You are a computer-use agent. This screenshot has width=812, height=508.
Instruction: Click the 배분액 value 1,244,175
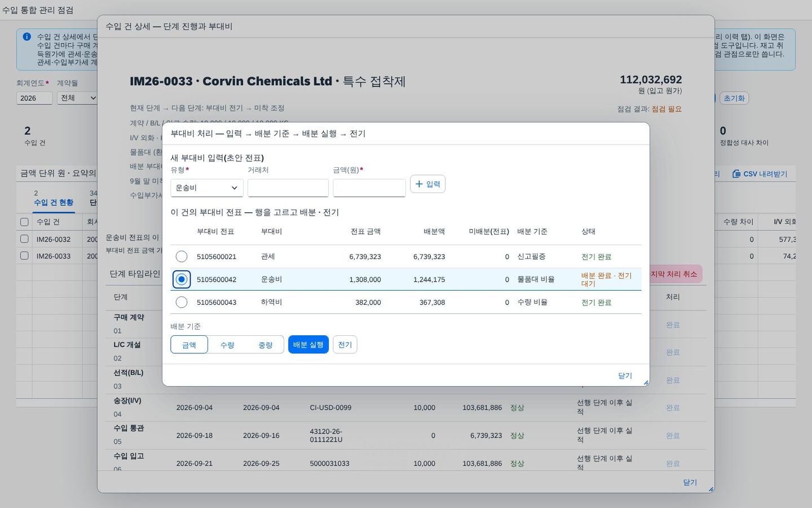point(429,279)
